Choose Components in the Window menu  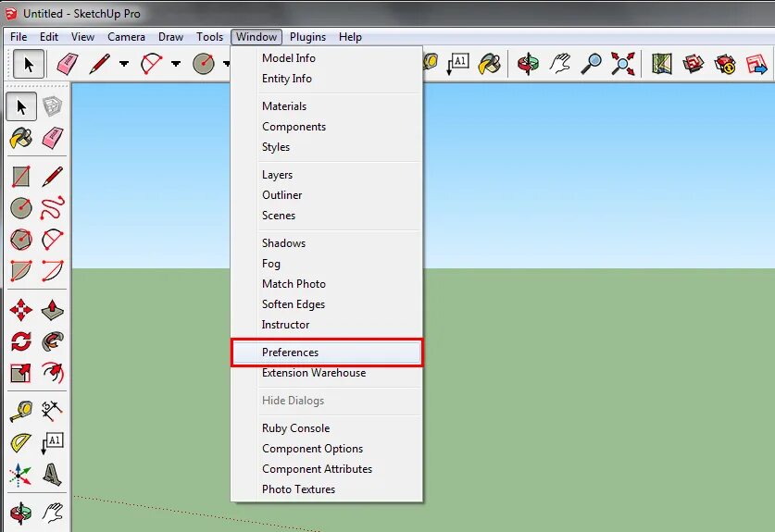click(327, 127)
